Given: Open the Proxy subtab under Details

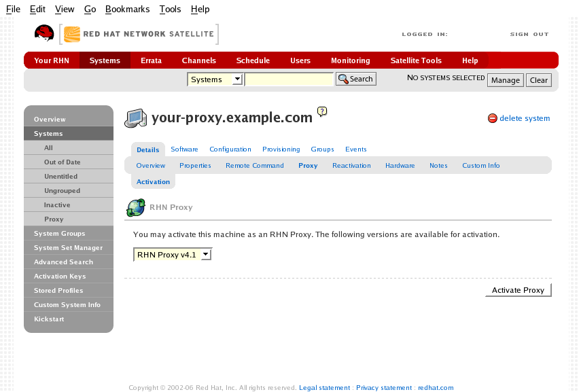Looking at the screenshot, I should (x=308, y=165).
